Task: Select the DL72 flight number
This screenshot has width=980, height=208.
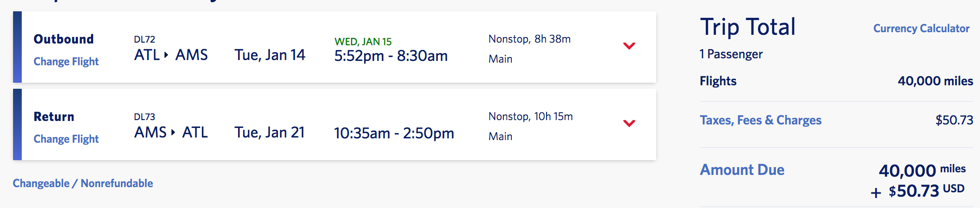Action: [x=144, y=39]
